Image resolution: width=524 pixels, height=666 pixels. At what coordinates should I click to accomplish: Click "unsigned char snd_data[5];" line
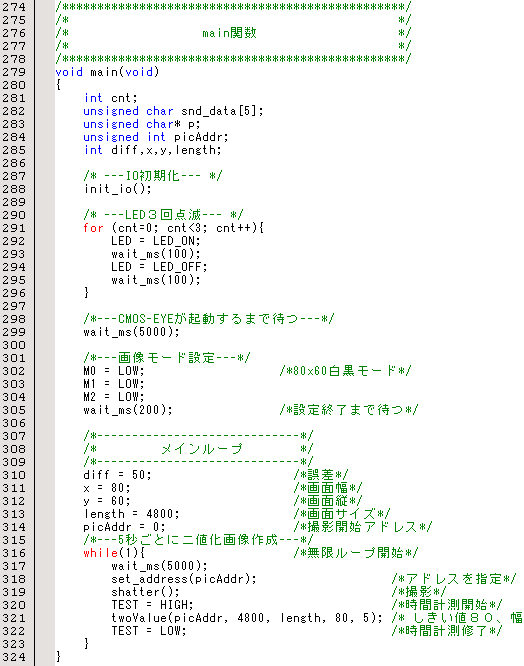click(x=173, y=111)
